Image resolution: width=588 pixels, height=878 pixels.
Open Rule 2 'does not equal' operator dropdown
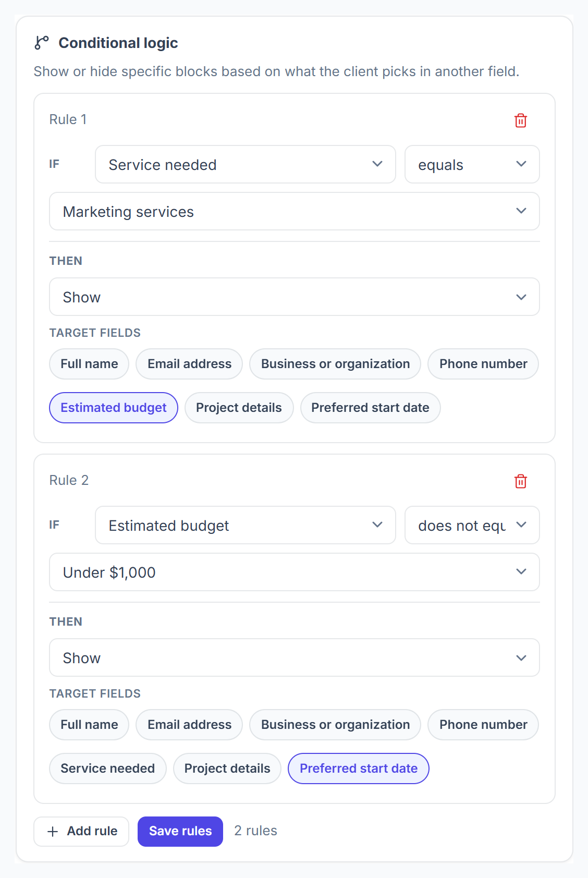click(472, 525)
